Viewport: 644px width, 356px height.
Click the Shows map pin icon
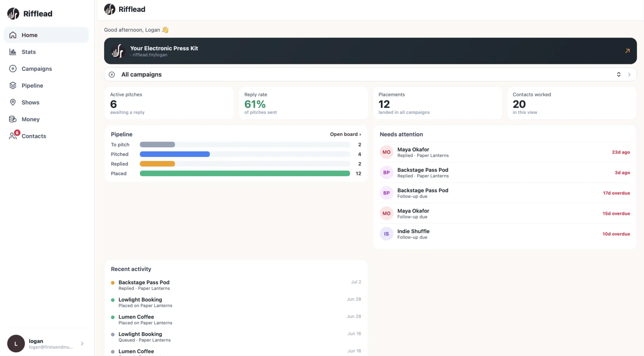click(13, 103)
